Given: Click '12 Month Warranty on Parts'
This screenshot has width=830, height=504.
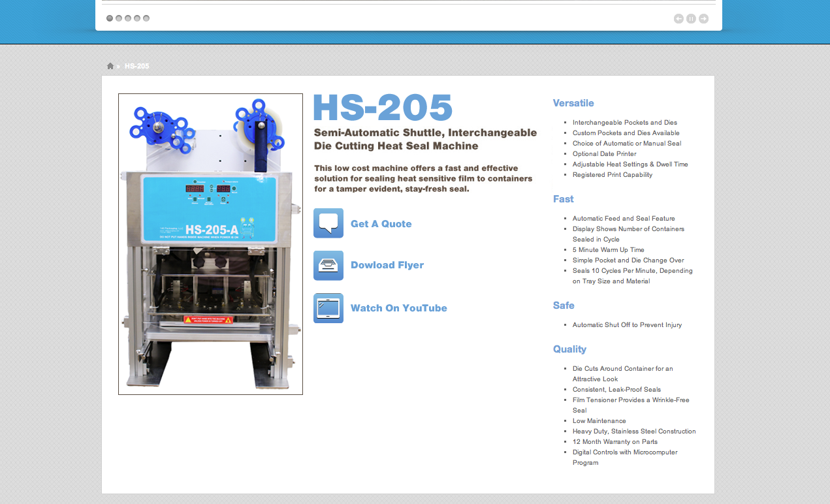Looking at the screenshot, I should pyautogui.click(x=615, y=442).
